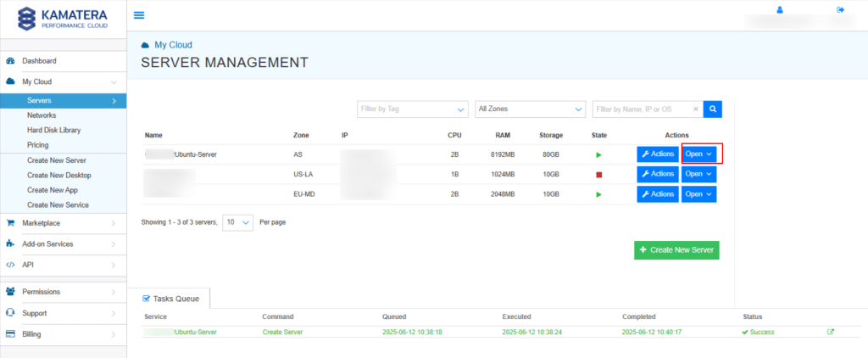Image resolution: width=868 pixels, height=358 pixels.
Task: Open the Success task external link icon
Action: (831, 332)
